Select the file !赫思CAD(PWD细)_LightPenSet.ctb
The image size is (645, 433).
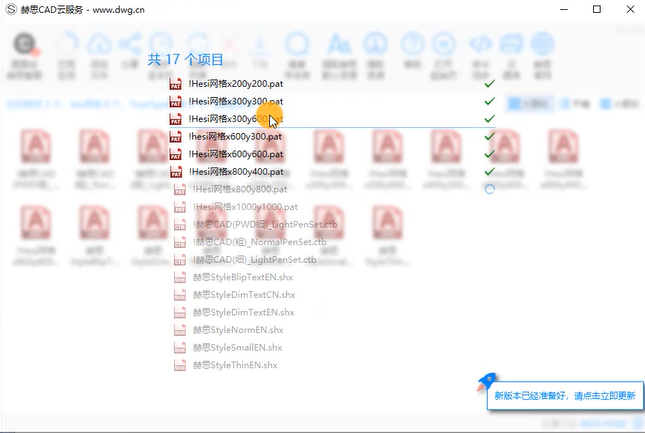265,225
